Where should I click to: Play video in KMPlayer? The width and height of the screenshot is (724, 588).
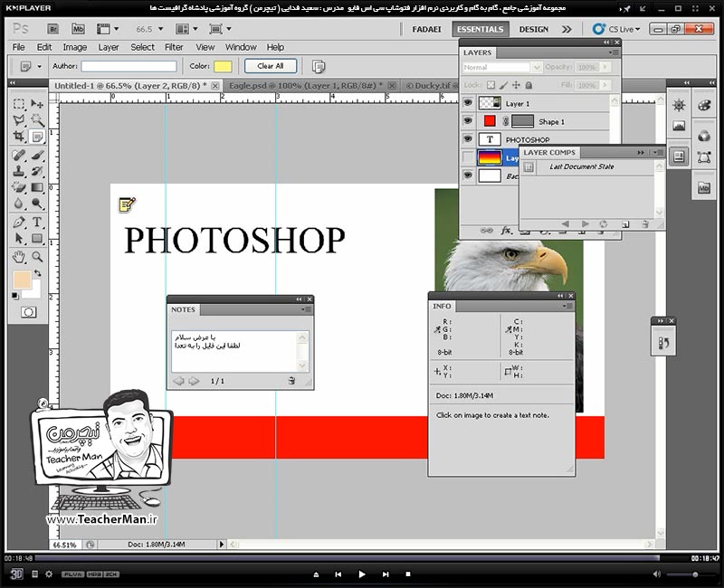361,574
